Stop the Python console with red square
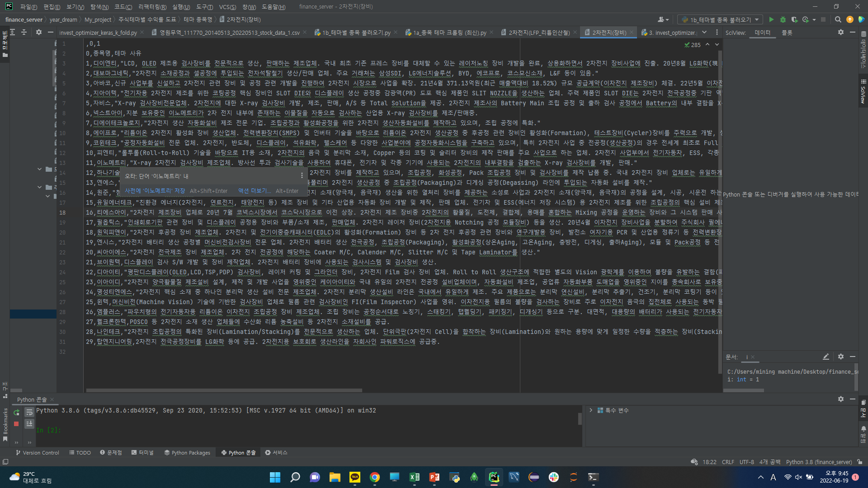868x488 pixels. coord(16,424)
